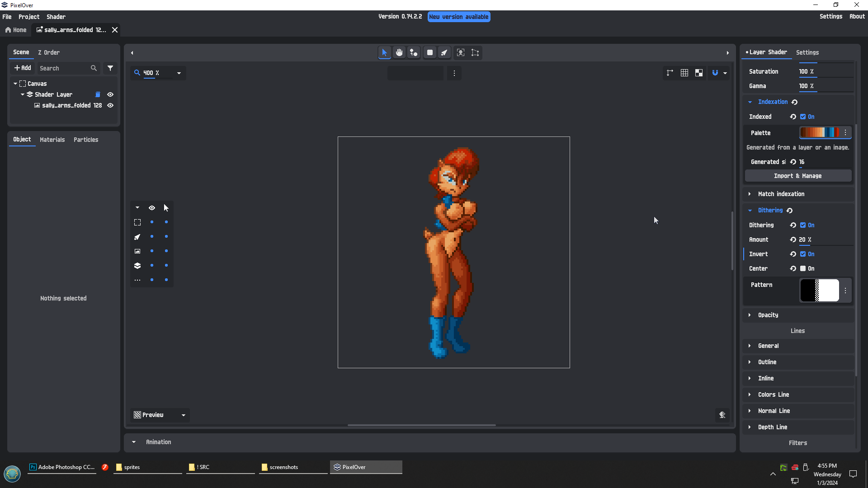Select the arrow selection tool
The image size is (868, 488).
point(384,52)
